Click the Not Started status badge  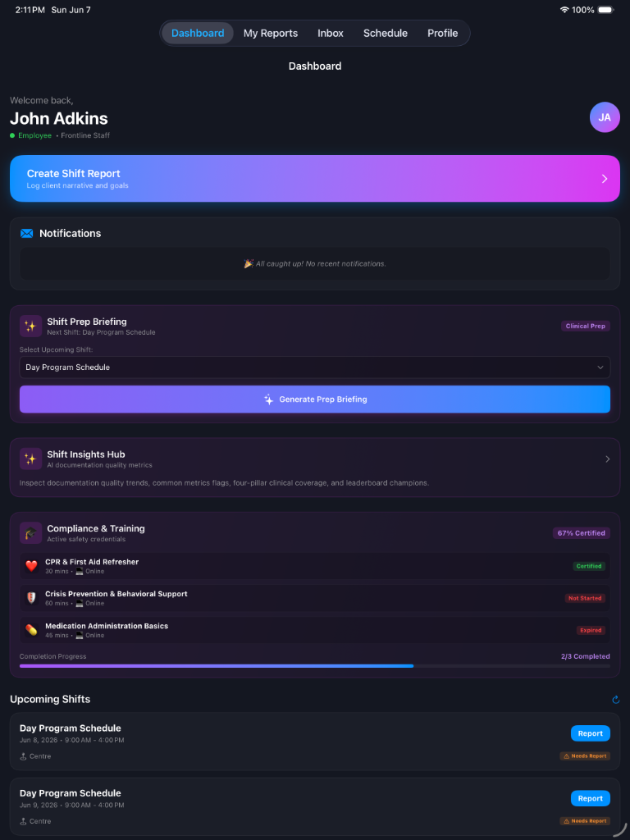(x=585, y=598)
